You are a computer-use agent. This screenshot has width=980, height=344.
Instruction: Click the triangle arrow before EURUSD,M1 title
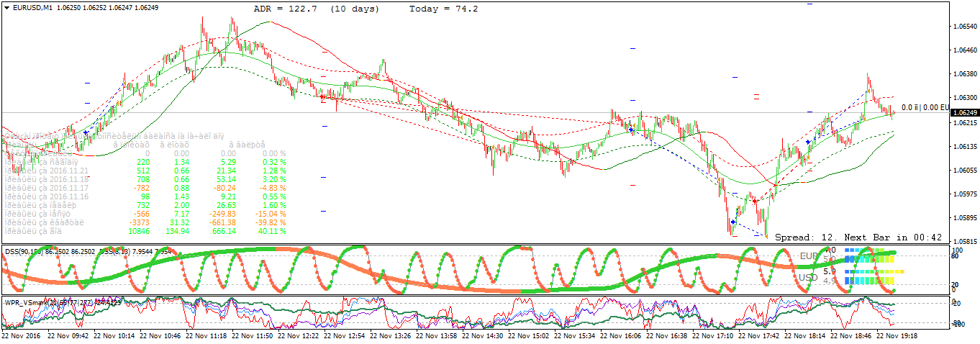(6, 7)
